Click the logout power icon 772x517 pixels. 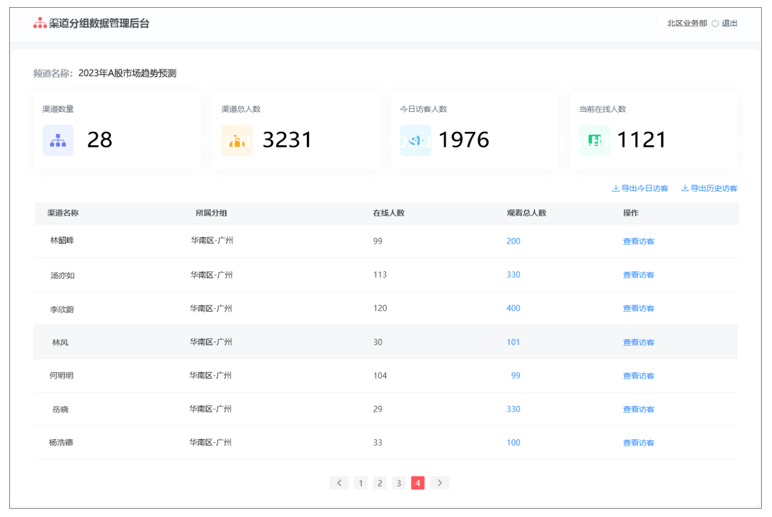pos(715,24)
